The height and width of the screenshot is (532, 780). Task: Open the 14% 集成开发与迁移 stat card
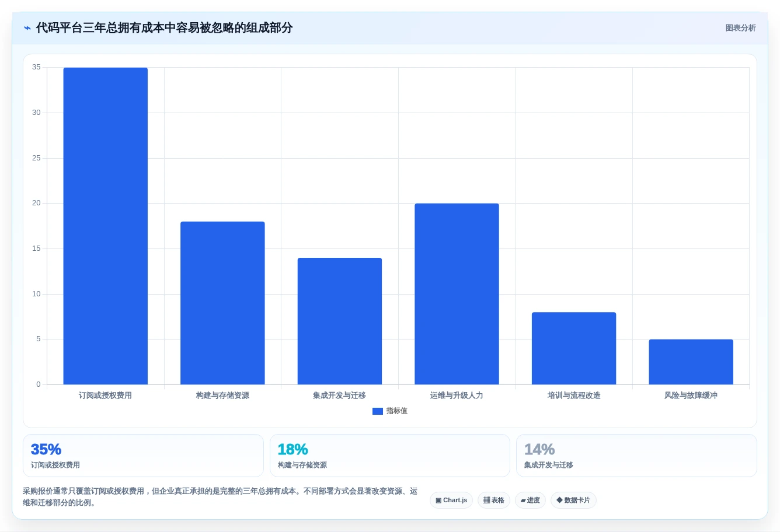pyautogui.click(x=636, y=456)
